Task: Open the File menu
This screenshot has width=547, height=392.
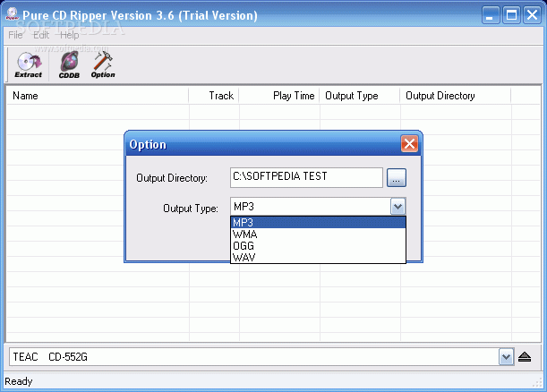Action: point(15,35)
